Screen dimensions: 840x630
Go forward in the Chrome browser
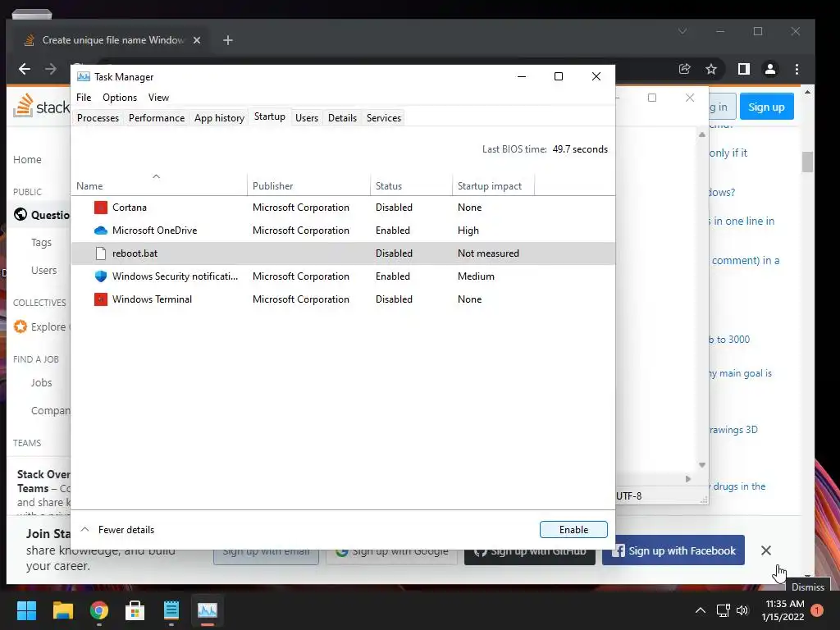tap(51, 69)
